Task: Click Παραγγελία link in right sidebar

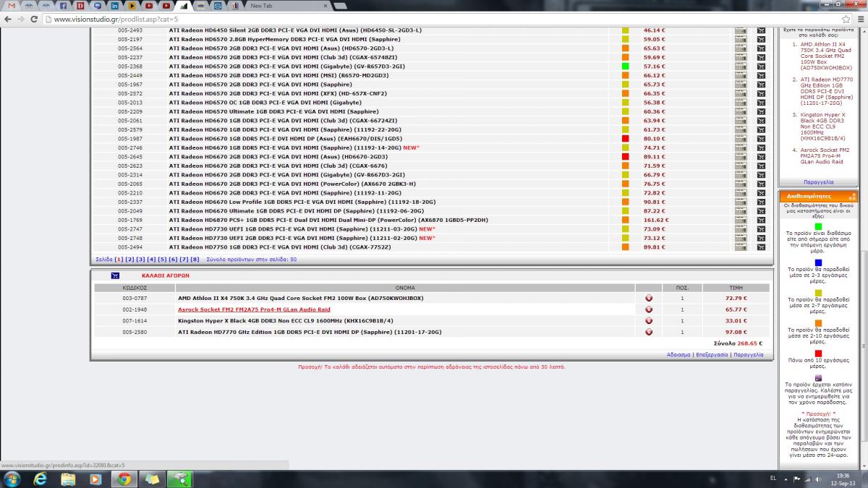Action: (x=818, y=182)
